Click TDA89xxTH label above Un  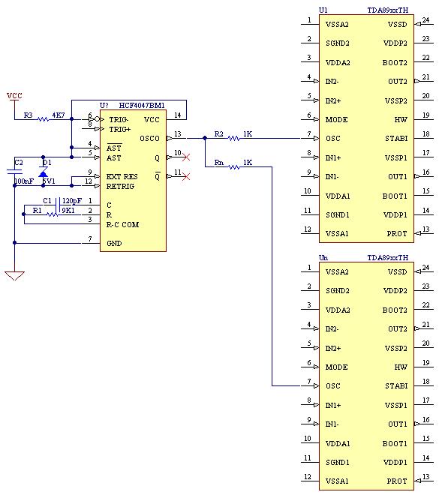(x=388, y=258)
